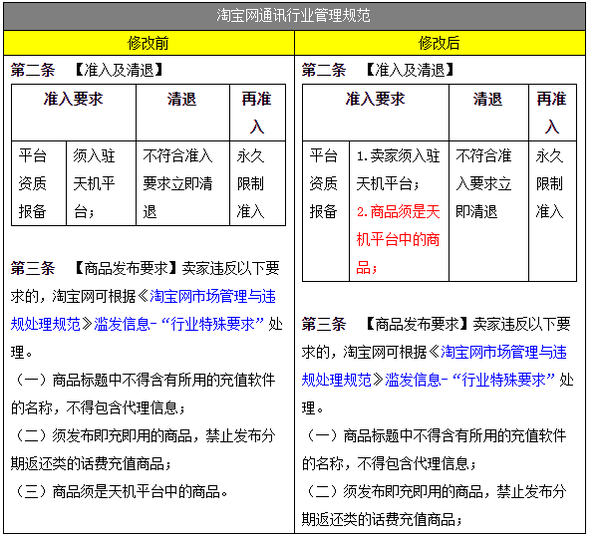Select the 1.卖家须入驻天机平台 cell text
Viewport: 600px width, 537px height.
[x=397, y=170]
